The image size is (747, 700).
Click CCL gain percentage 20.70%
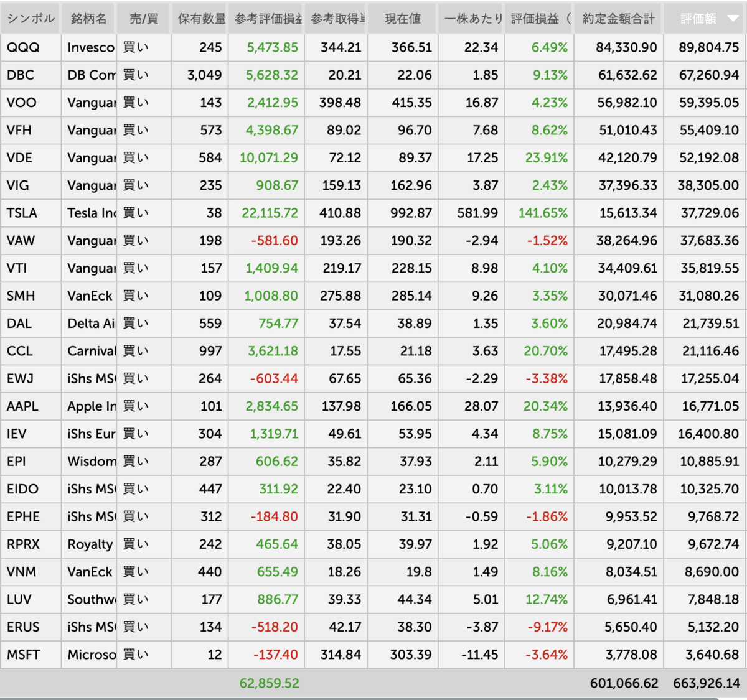546,351
